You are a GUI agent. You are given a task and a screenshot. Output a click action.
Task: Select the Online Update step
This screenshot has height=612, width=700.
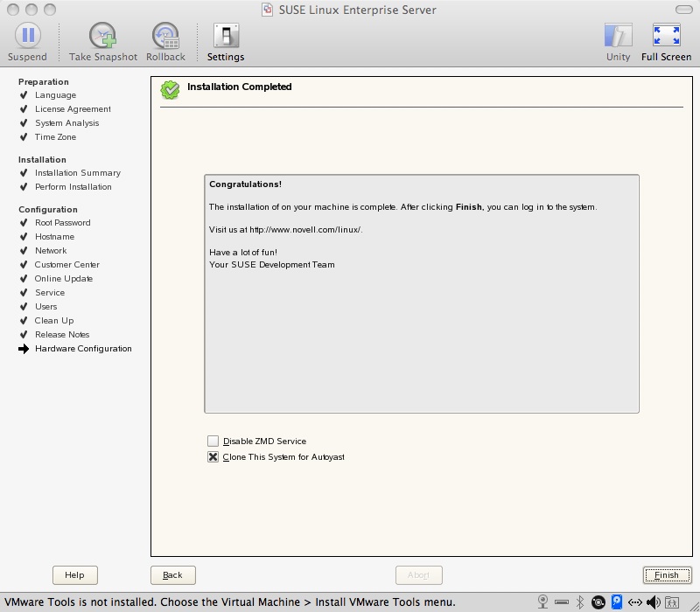coord(64,279)
